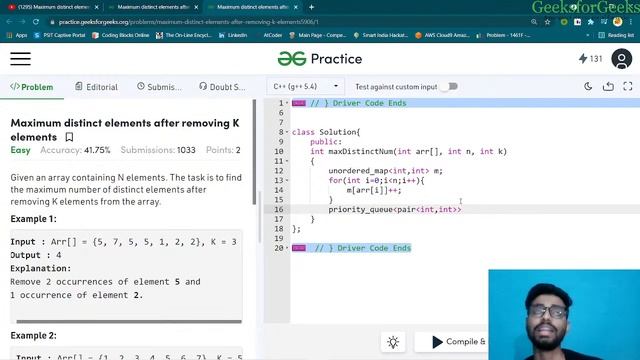Viewport: 640px width, 360px height.
Task: Click the 'Example 2:' heading
Action: 33,336
